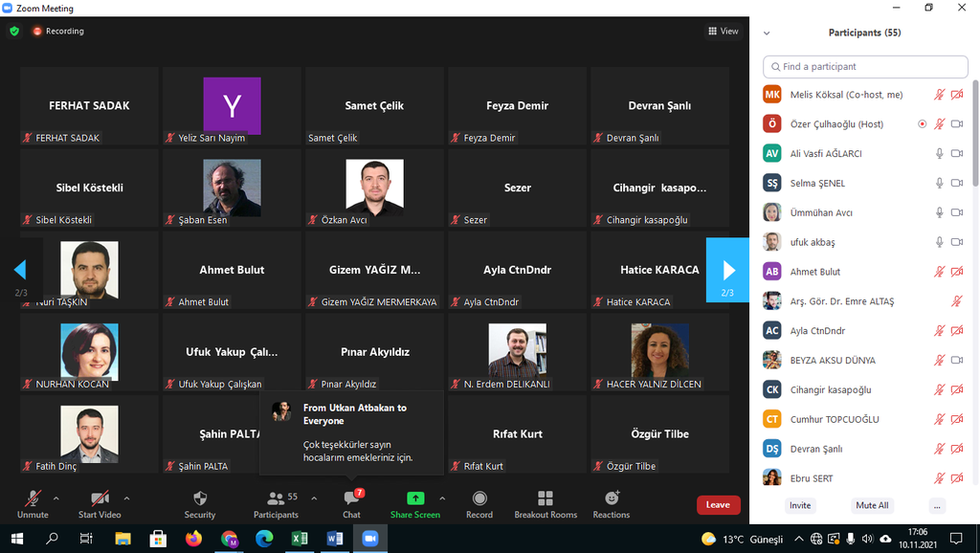
Task: Open File Explorer from taskbar
Action: click(122, 539)
